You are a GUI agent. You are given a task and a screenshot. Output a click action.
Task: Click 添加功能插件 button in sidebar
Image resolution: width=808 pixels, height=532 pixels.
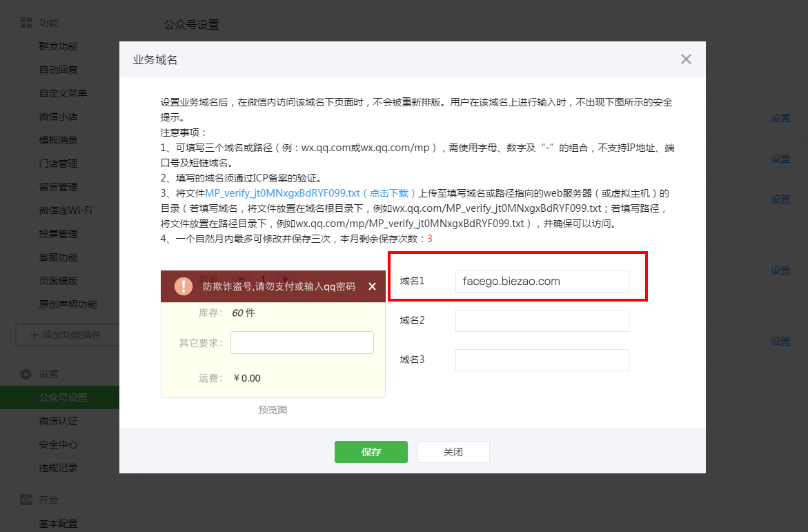tap(69, 335)
